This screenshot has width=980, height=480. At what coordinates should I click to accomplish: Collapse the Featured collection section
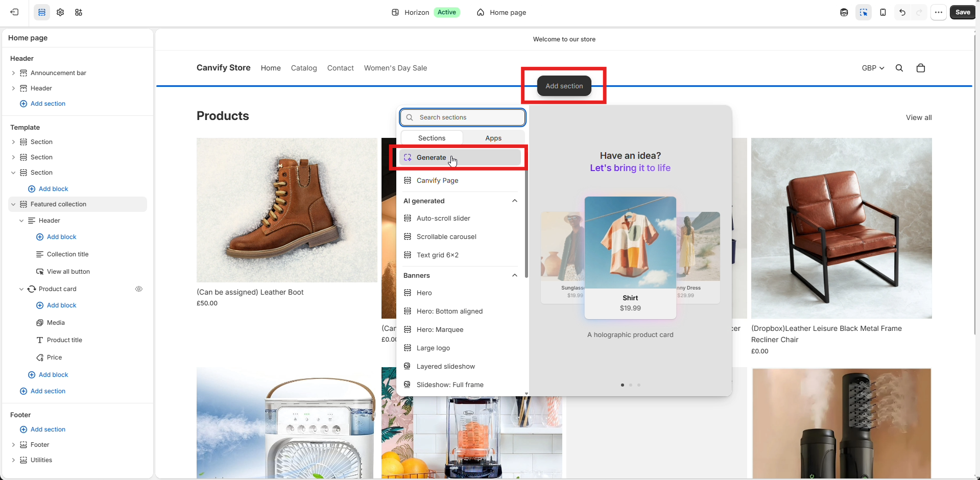click(13, 204)
